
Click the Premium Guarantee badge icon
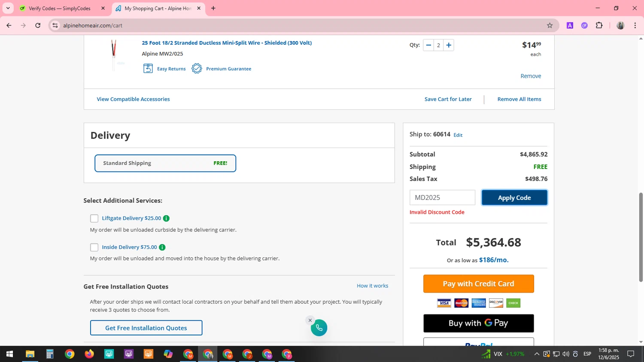pos(197,69)
